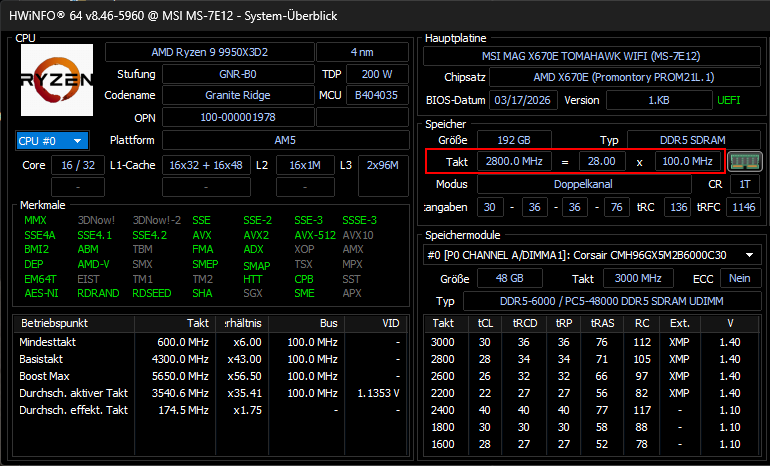The height and width of the screenshot is (466, 770).
Task: Click the BIOS date 03/17/2026
Action: [x=522, y=100]
